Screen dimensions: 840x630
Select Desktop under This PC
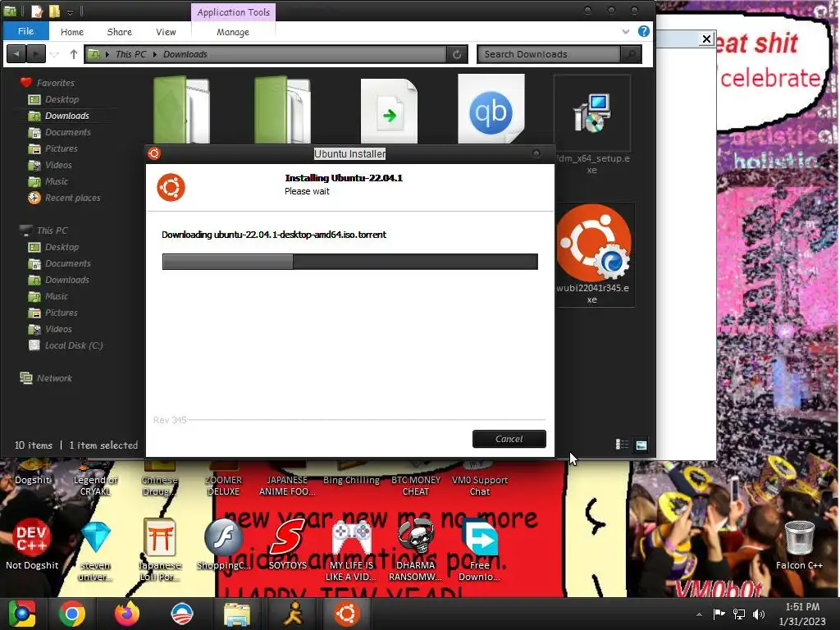(53, 247)
